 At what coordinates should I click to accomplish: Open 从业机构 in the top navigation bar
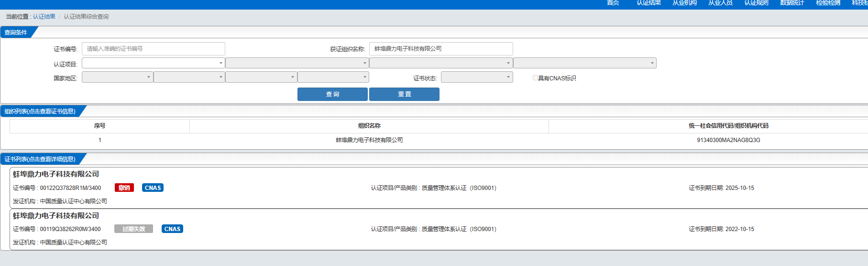pyautogui.click(x=684, y=3)
